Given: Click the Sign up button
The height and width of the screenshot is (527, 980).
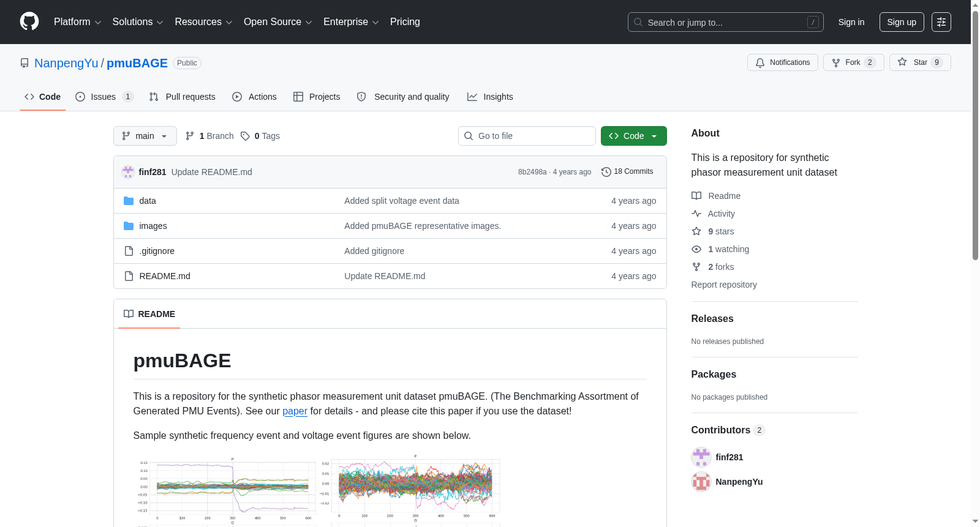Looking at the screenshot, I should tap(902, 22).
